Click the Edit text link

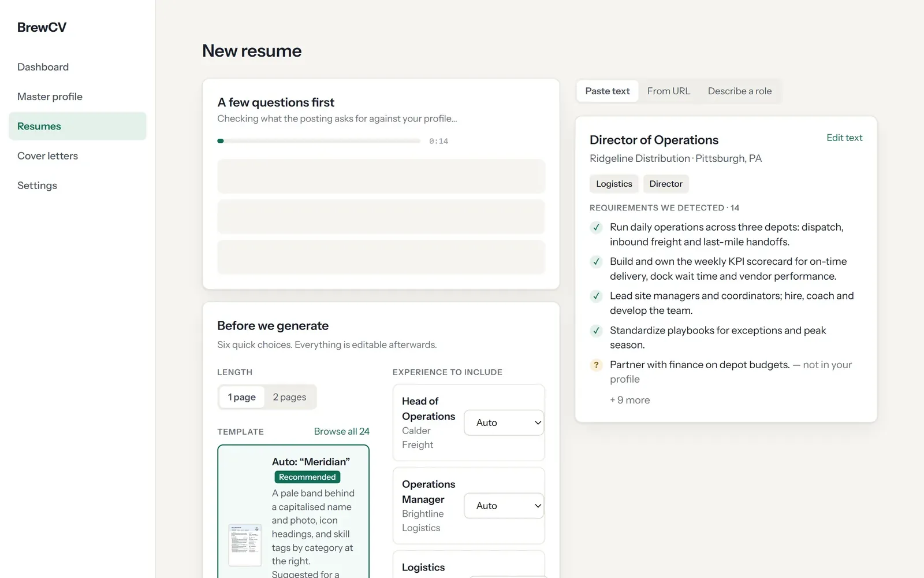(x=844, y=138)
